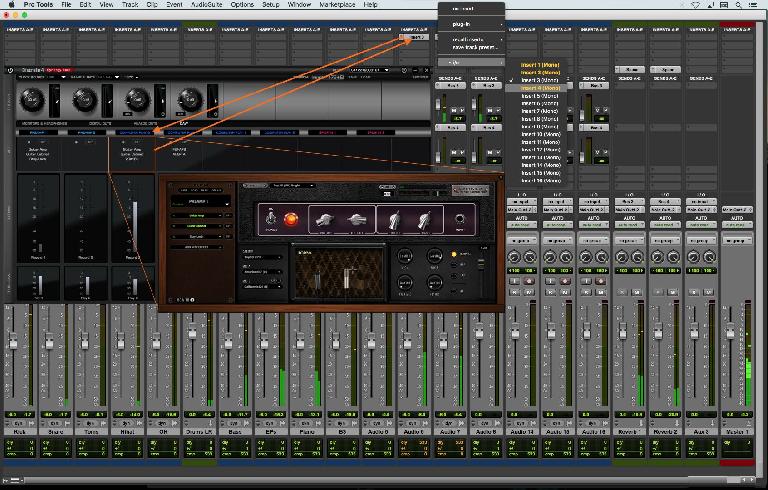Screen dimensions: 768x490
Task: Open the cabinet type dropdown in Eleven
Action: [x=263, y=257]
